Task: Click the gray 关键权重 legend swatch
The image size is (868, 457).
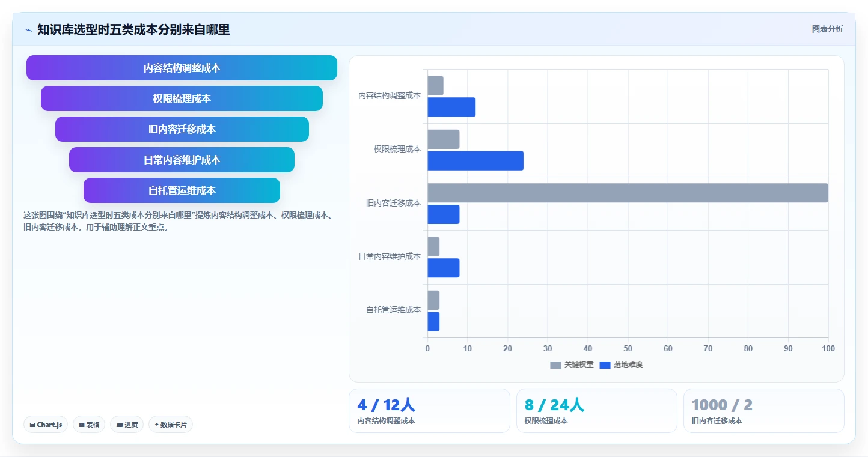Action: tap(555, 365)
